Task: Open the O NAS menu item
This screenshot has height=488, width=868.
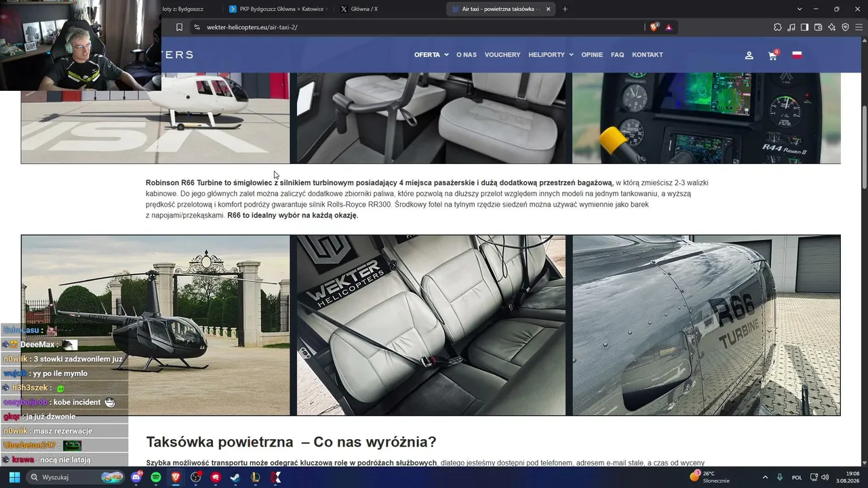Action: pos(467,55)
